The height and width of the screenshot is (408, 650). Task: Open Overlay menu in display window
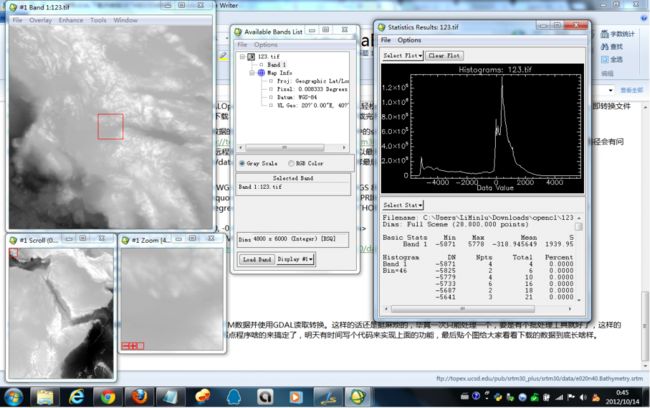(x=41, y=20)
